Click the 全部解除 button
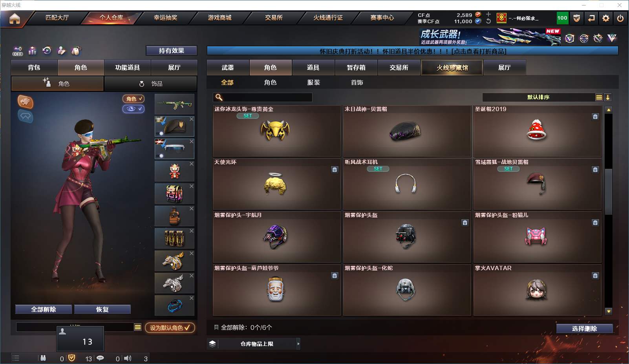 (44, 309)
